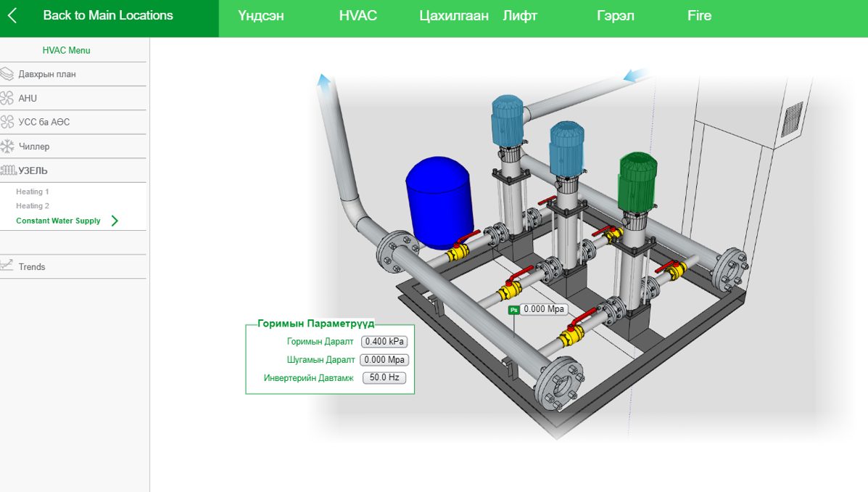868x492 pixels.
Task: Click the 0.000 Mpa sensor reading on pipe
Action: pos(544,309)
